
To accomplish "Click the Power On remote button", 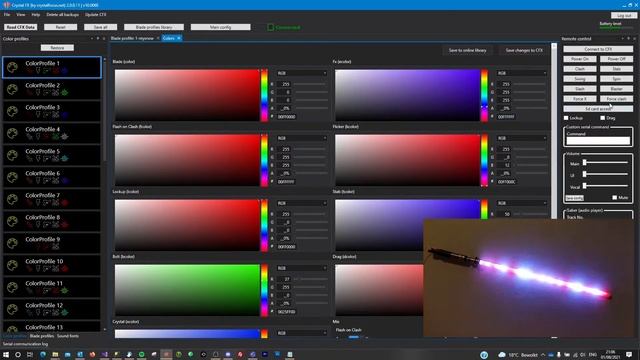I will 580,59.
